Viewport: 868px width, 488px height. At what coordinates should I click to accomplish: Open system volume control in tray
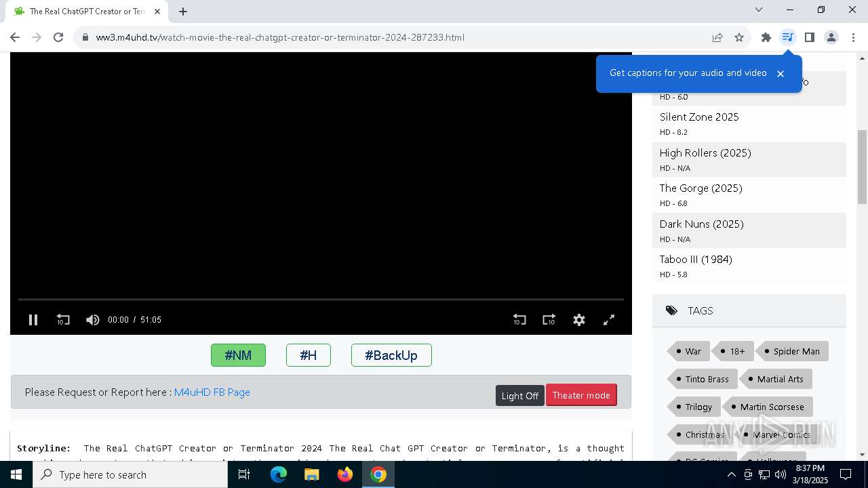coord(780,474)
